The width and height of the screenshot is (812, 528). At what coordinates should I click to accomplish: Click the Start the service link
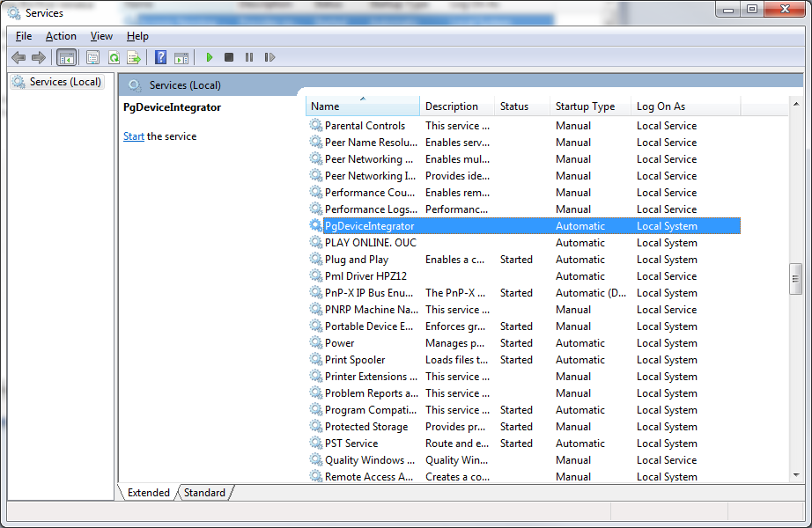[x=134, y=136]
